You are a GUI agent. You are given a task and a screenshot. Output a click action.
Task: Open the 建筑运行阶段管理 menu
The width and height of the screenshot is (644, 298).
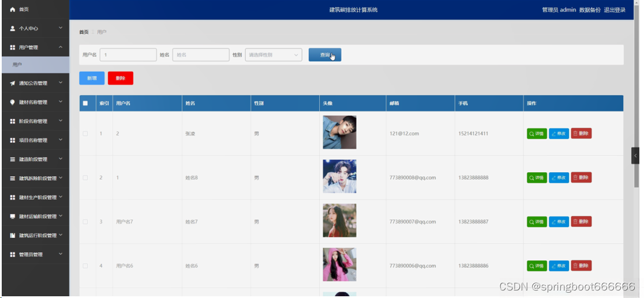click(x=35, y=236)
